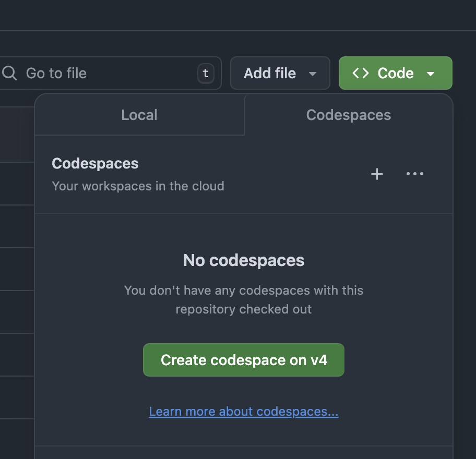The height and width of the screenshot is (459, 476).
Task: Open the three-dot codespace options menu
Action: [x=415, y=174]
